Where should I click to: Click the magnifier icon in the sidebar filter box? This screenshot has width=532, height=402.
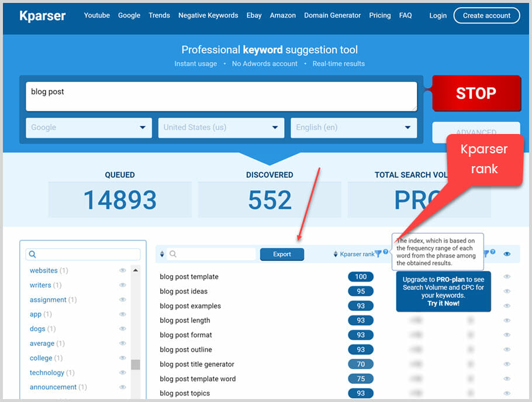click(x=33, y=255)
